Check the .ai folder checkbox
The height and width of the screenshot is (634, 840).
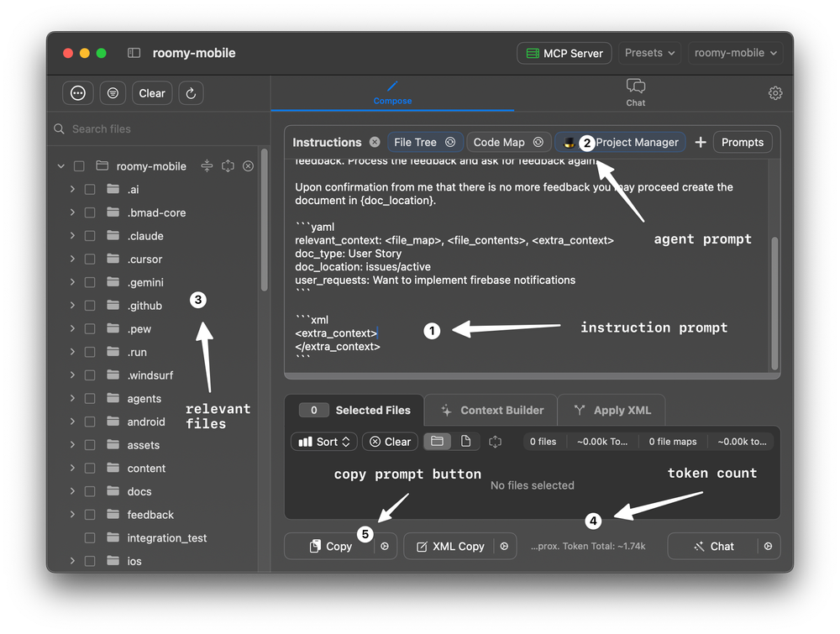[90, 190]
